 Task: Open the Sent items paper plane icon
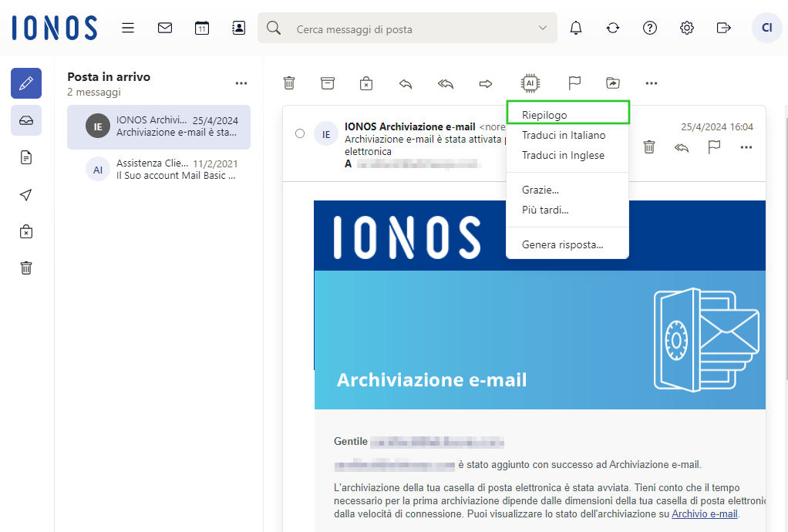(x=26, y=195)
